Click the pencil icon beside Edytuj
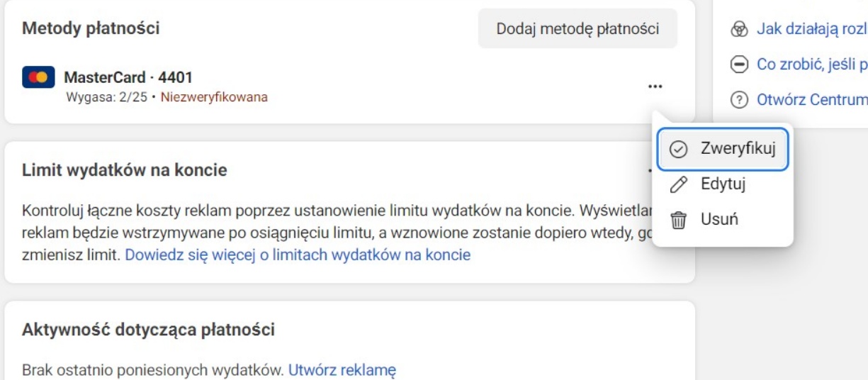The image size is (868, 380). [678, 185]
